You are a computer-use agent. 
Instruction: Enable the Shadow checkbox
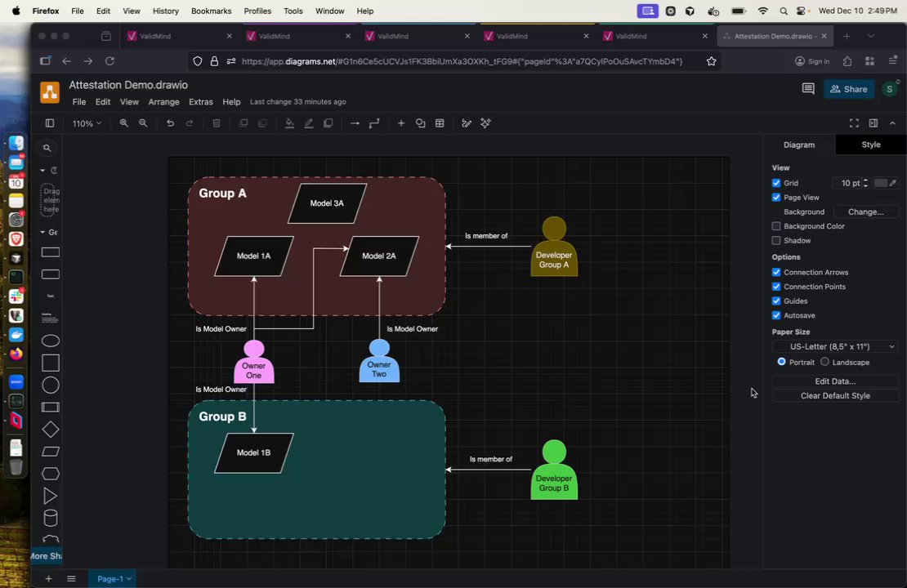pos(776,241)
